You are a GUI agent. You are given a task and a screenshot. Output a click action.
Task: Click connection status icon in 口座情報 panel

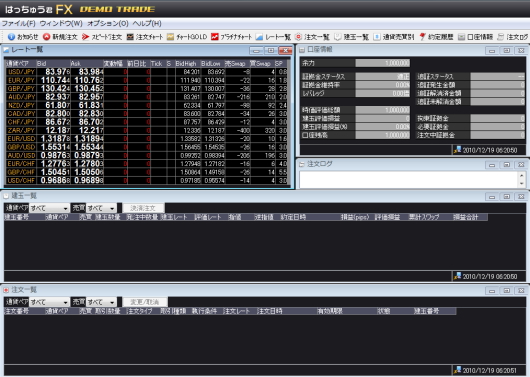click(x=457, y=150)
